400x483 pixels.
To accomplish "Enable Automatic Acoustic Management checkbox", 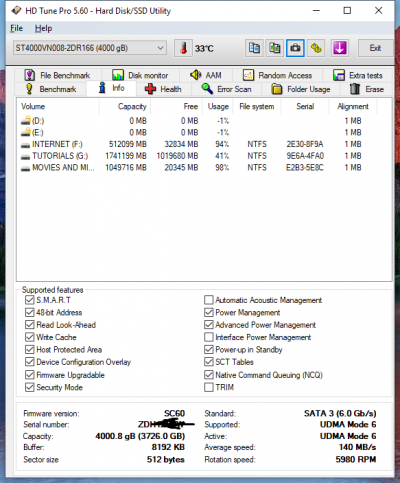I will [209, 300].
